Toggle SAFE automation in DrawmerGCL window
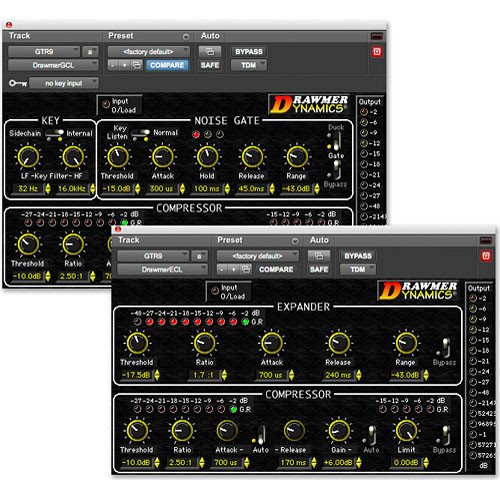This screenshot has height=500, width=500. [x=210, y=65]
